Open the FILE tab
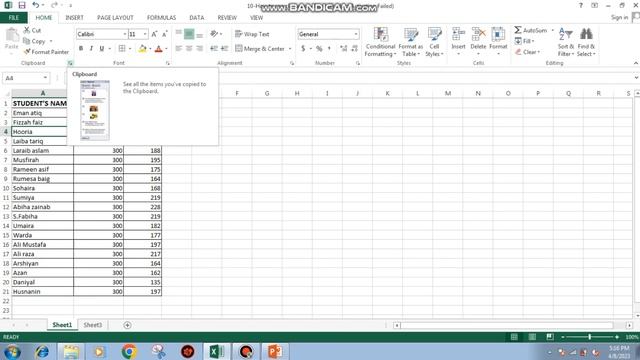 pos(13,18)
